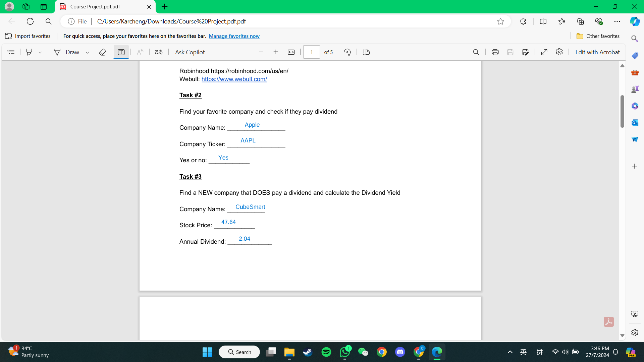Click the Translate icon in PDF toolbar
Image resolution: width=644 pixels, height=362 pixels.
(159, 52)
